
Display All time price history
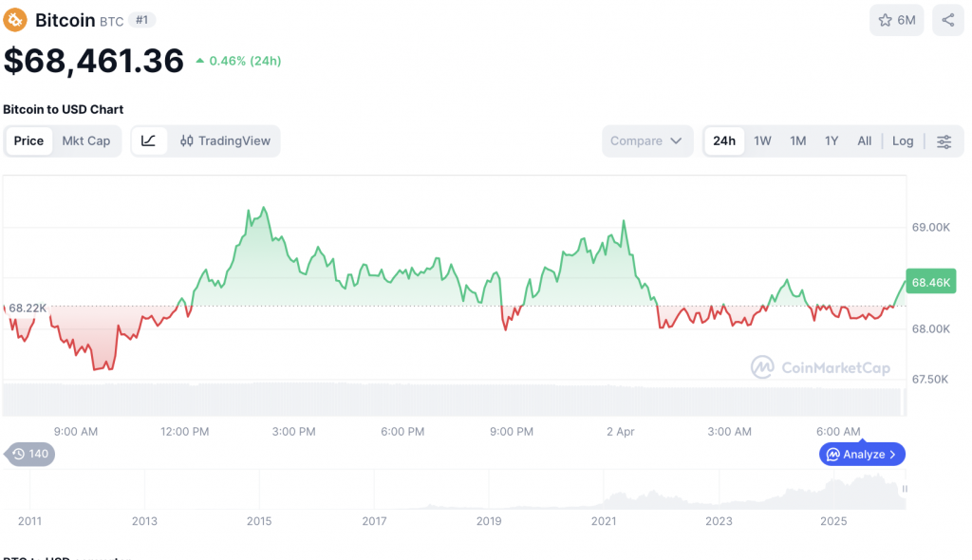tap(864, 141)
